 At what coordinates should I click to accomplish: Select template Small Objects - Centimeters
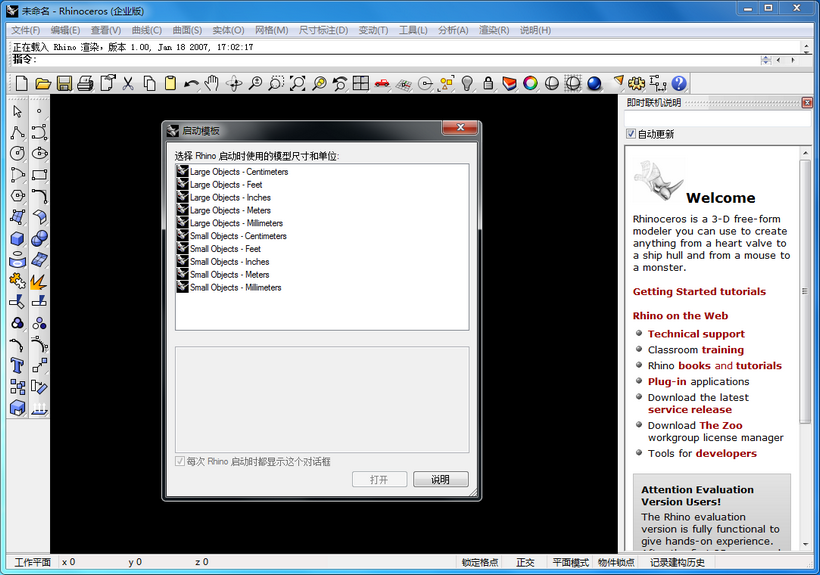232,236
